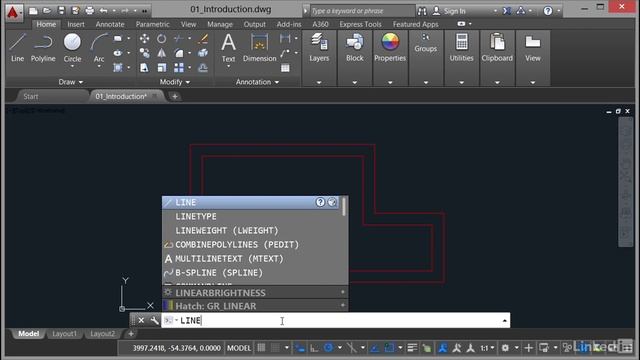The width and height of the screenshot is (640, 360).
Task: Activate the Move tool
Action: click(144, 39)
